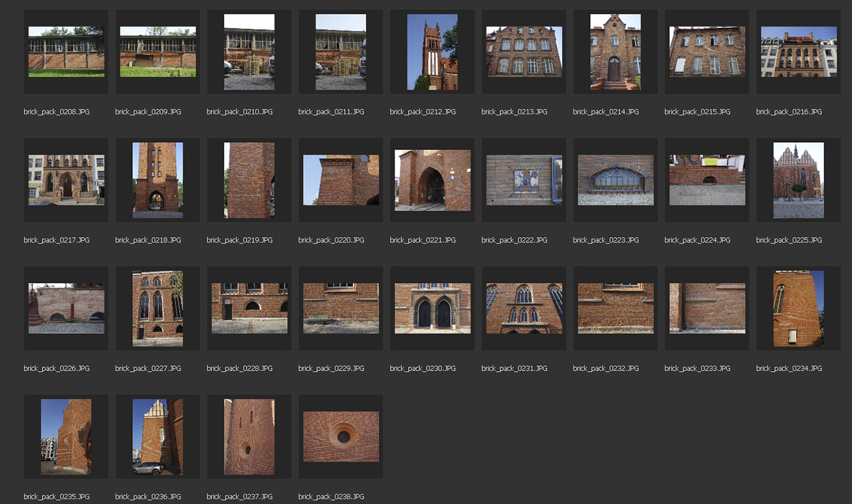852x504 pixels.
Task: Pick the thumbnail picture of brick_pack_0229.JPG
Action: [x=341, y=308]
